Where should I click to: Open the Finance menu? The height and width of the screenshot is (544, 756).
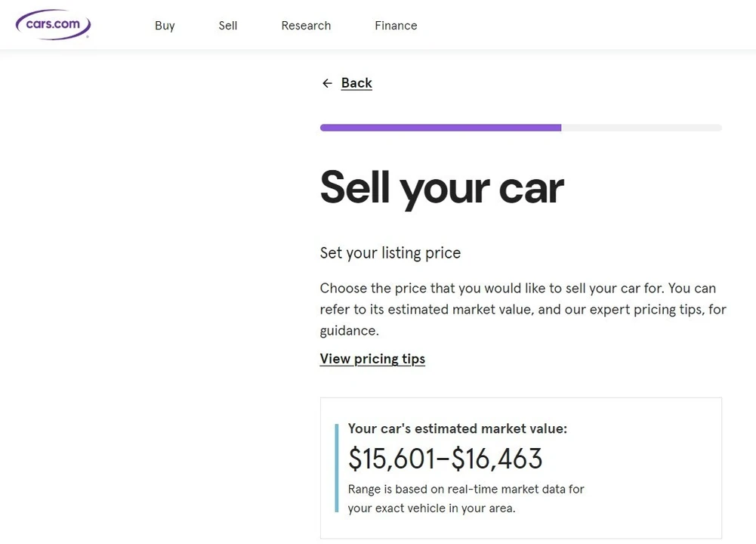pos(396,26)
